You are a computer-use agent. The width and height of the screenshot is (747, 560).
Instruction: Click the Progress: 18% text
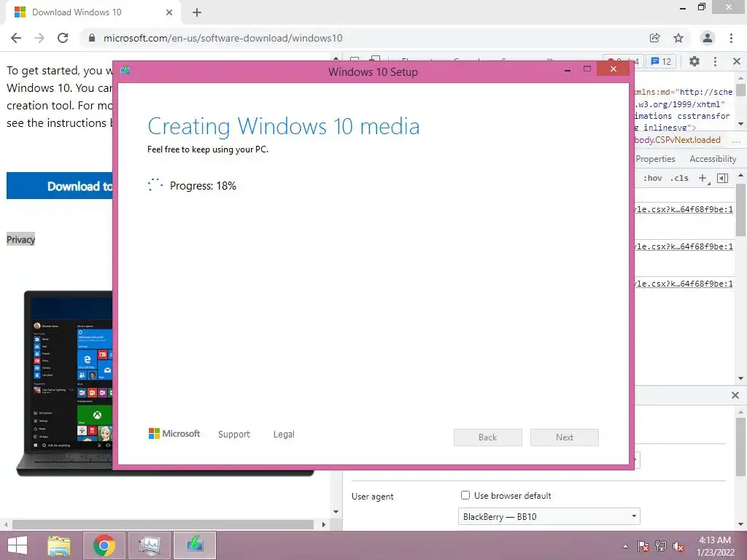pos(203,186)
